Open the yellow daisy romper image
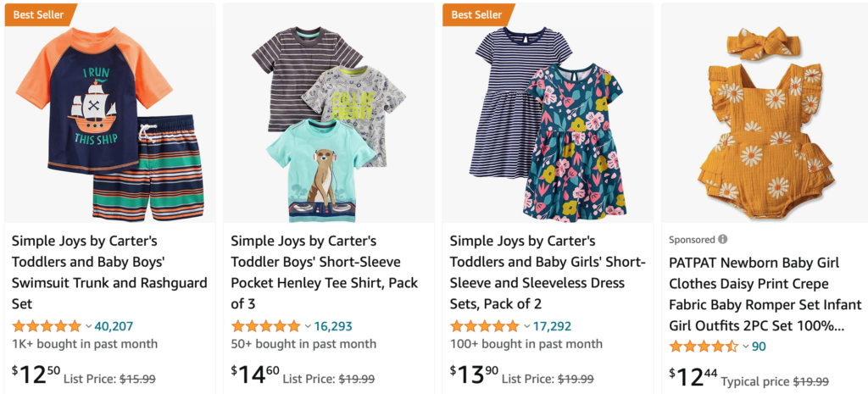The width and height of the screenshot is (868, 394). coord(766,119)
